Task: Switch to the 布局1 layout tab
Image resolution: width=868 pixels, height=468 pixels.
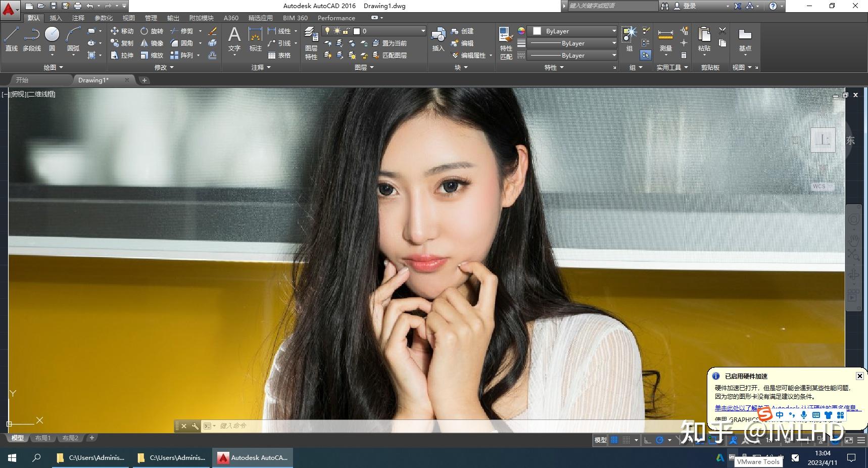Action: click(x=43, y=438)
